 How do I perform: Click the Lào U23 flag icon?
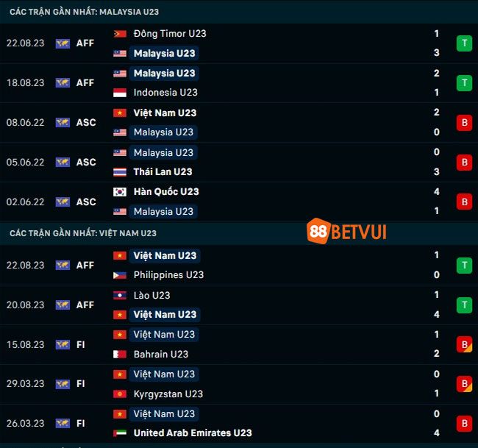[x=120, y=296]
